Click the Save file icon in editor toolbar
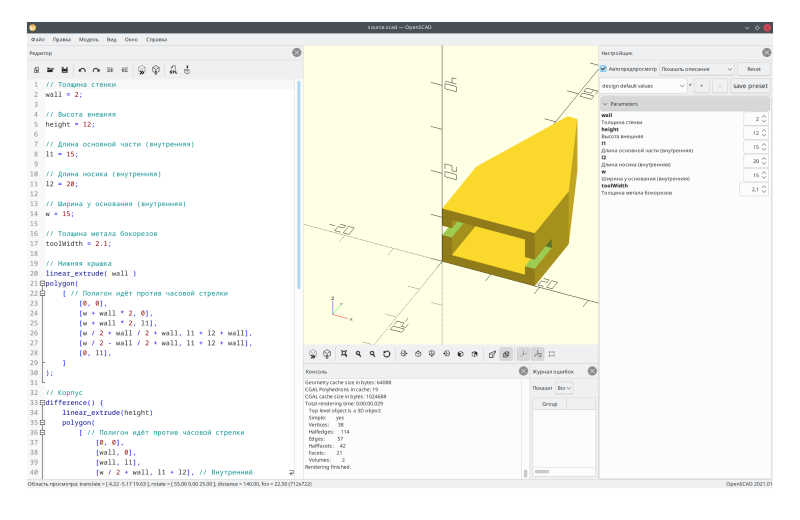The width and height of the screenshot is (800, 520). pyautogui.click(x=65, y=70)
